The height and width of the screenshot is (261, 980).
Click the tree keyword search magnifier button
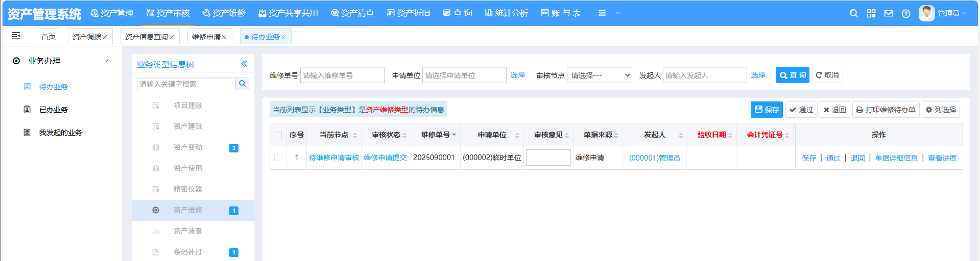click(x=243, y=84)
